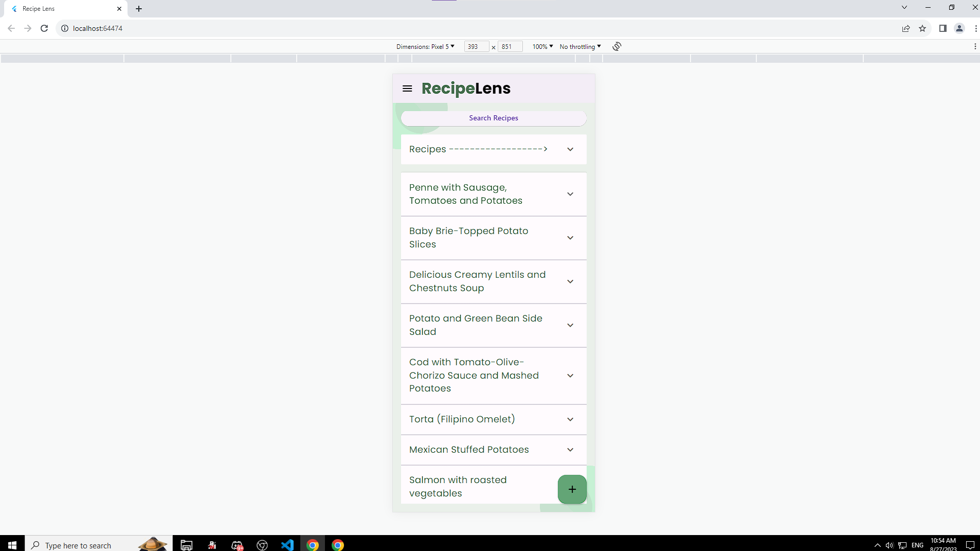
Task: Go forward in browser history
Action: pyautogui.click(x=28, y=28)
